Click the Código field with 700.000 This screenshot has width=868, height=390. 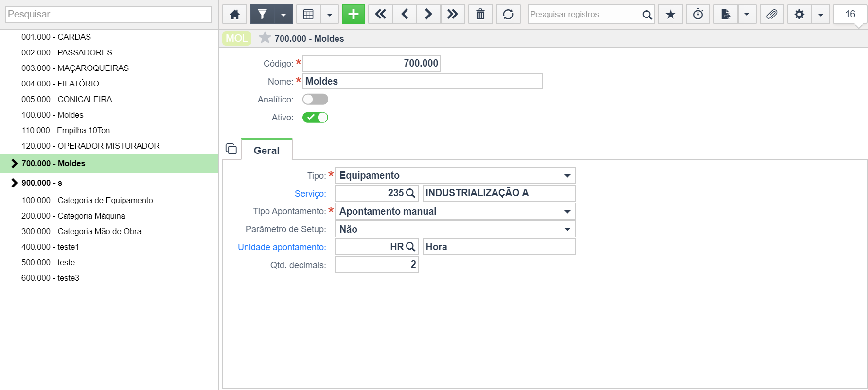point(372,63)
